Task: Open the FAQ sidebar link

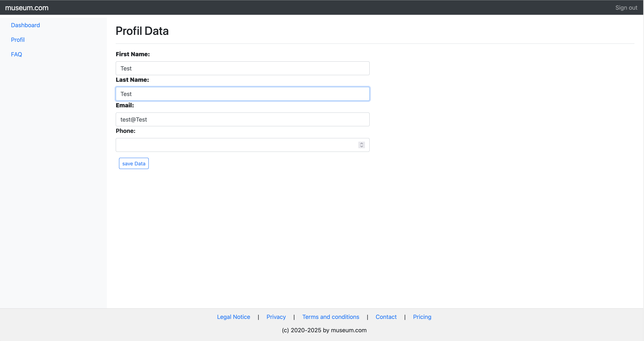Action: tap(16, 54)
